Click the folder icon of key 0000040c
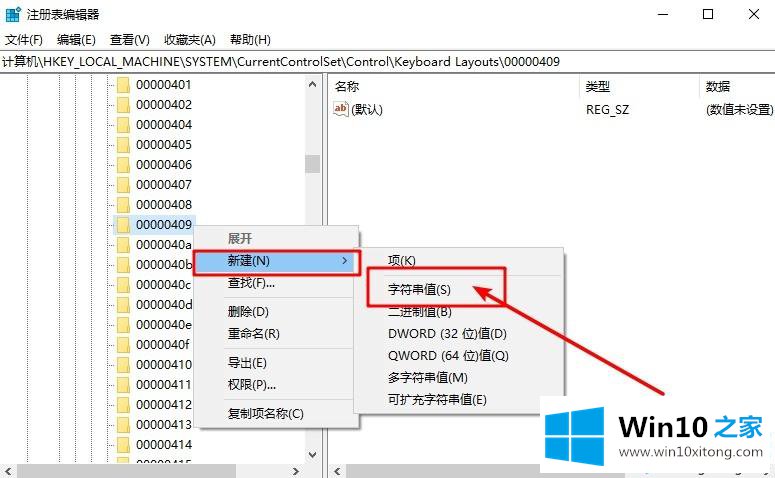 [123, 285]
